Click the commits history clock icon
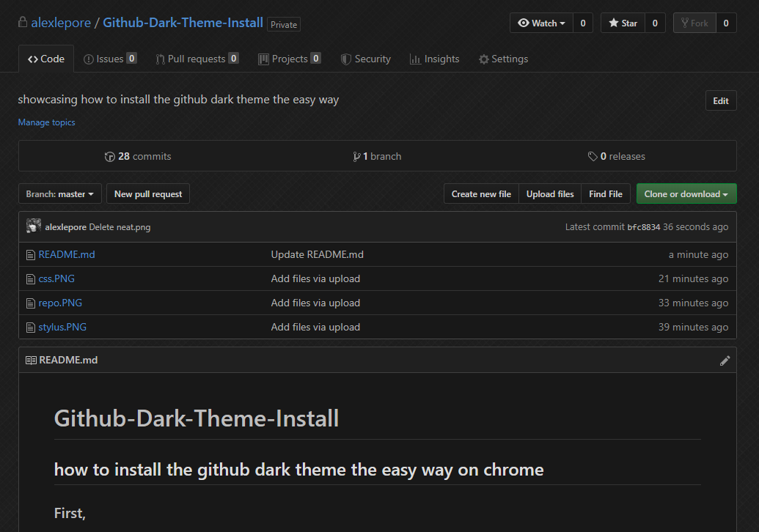 (x=110, y=157)
